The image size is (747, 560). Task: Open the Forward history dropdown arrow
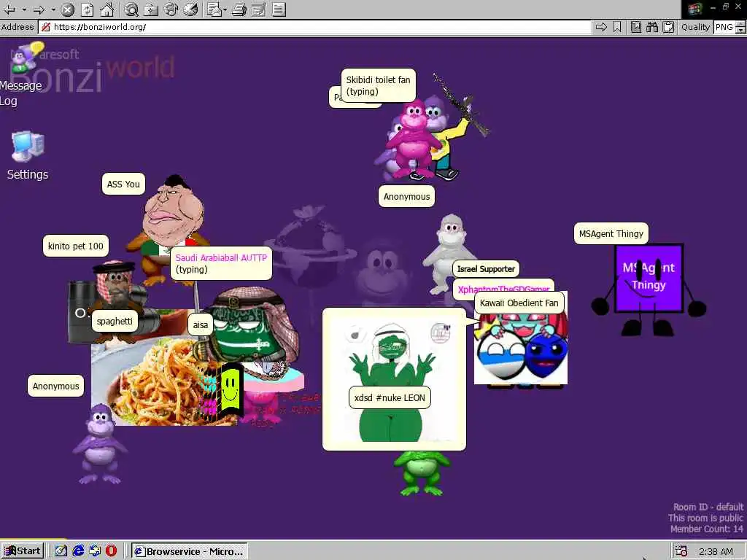53,9
